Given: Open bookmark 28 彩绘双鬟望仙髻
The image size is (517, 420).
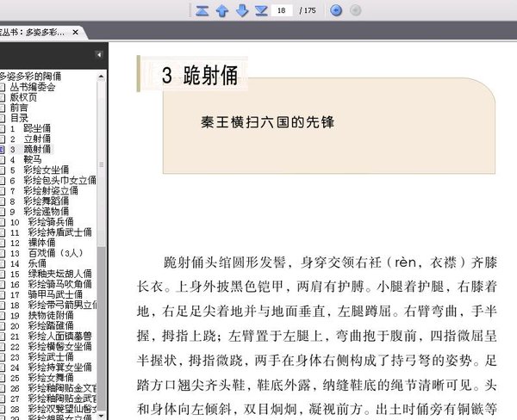Looking at the screenshot, I should (53, 409).
